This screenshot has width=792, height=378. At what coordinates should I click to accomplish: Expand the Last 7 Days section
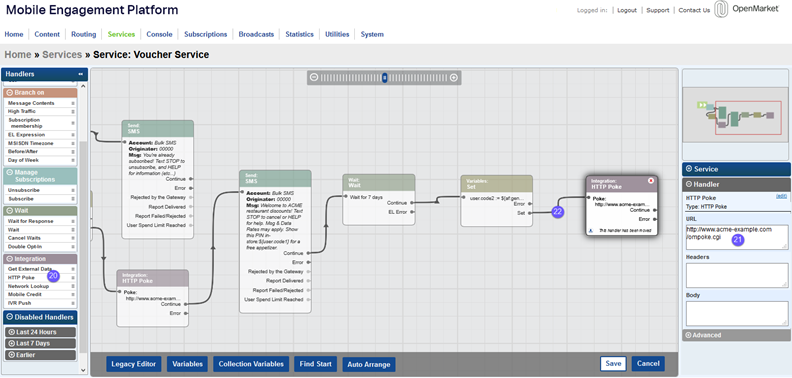[x=12, y=344]
